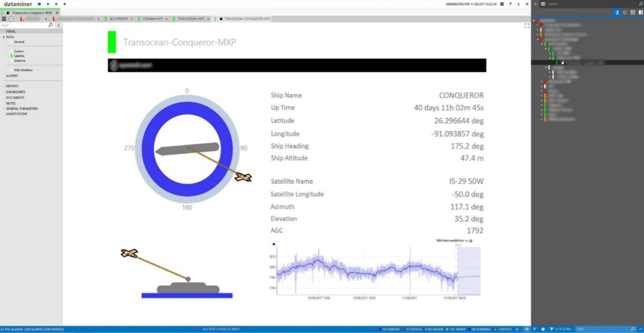This screenshot has height=333, width=644.
Task: Collapse the left navigation panel chevron
Action: [x=59, y=26]
